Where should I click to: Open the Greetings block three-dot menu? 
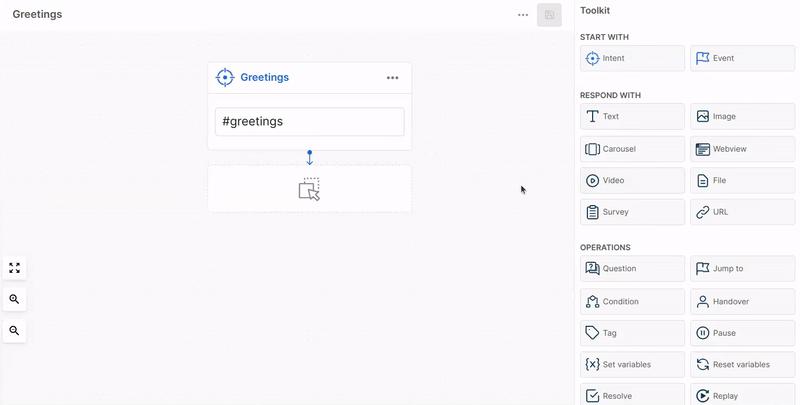(x=392, y=78)
